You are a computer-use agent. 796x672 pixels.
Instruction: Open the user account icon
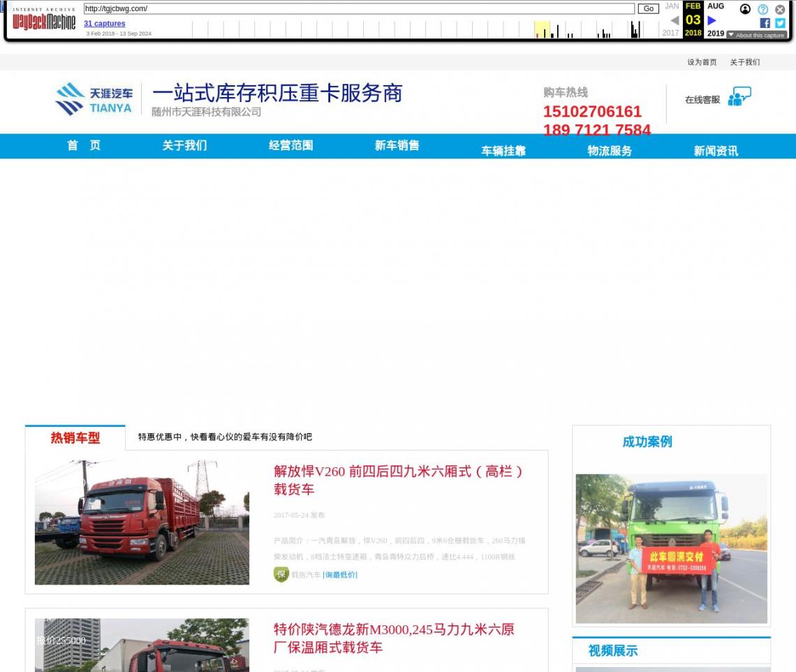pos(745,9)
